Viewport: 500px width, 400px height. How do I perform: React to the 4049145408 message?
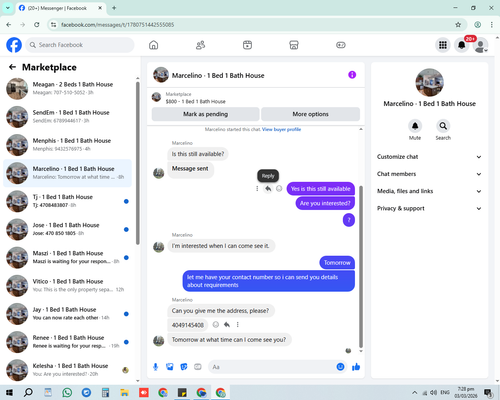click(216, 324)
